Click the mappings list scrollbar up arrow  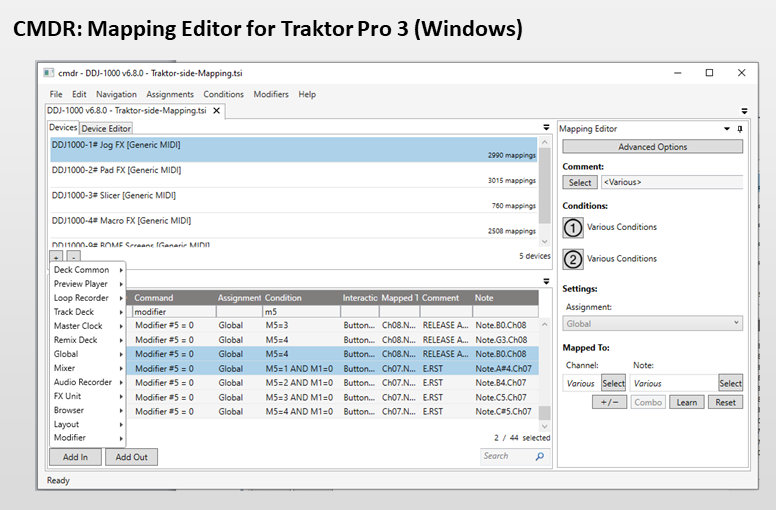click(x=544, y=325)
